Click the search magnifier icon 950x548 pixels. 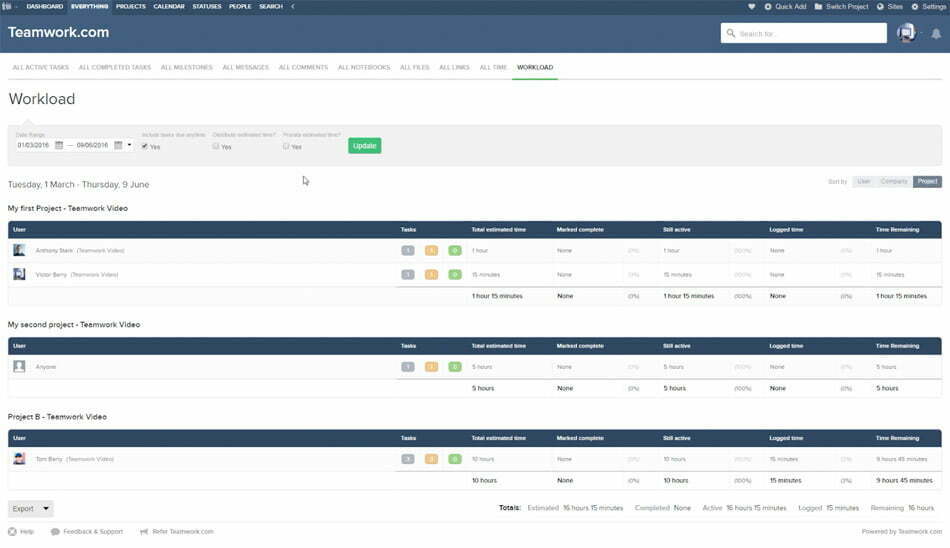coord(731,33)
